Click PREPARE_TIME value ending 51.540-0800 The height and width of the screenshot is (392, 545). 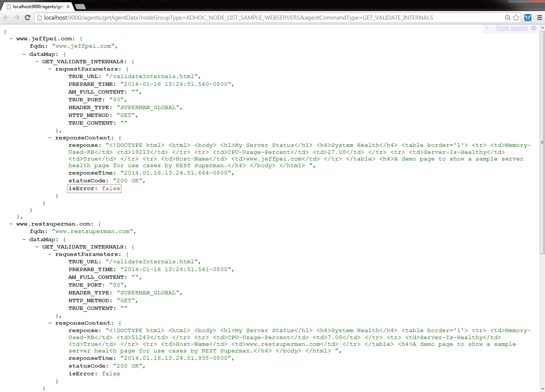(x=176, y=84)
